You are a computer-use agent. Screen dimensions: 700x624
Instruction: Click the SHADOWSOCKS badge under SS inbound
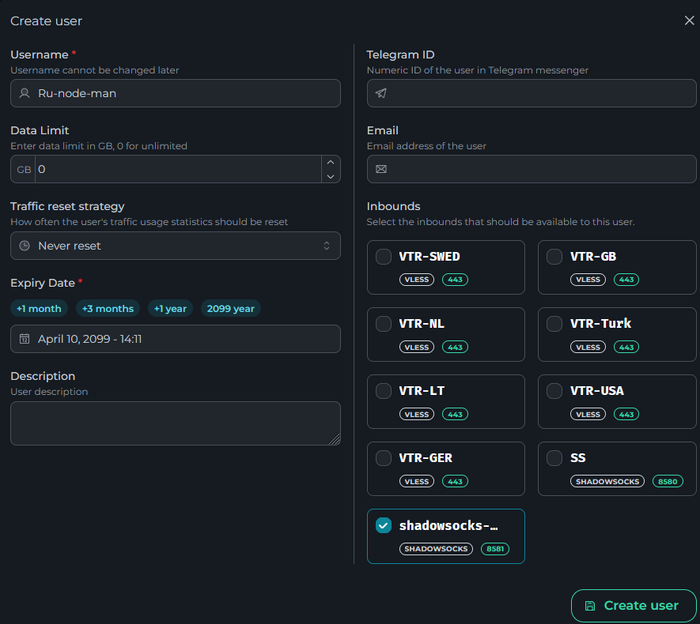pyautogui.click(x=608, y=481)
